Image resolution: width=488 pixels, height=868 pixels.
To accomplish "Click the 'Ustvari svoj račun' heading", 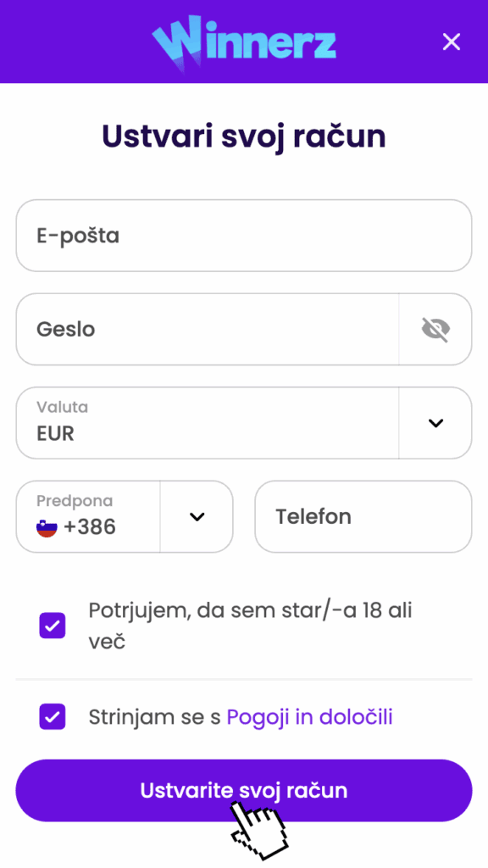I will pyautogui.click(x=244, y=135).
